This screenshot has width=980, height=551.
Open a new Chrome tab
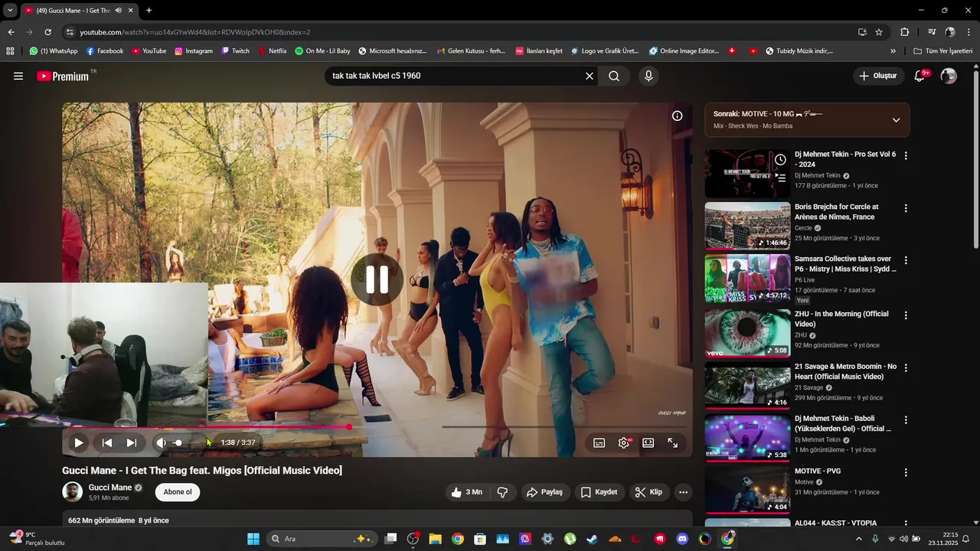coord(149,11)
